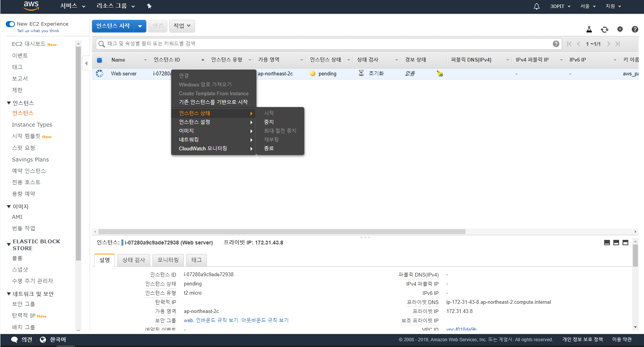
Task: Open web security group link
Action: click(188, 321)
